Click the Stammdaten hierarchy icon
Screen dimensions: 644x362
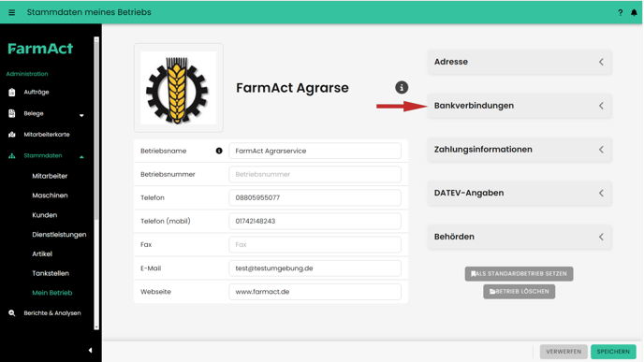[12, 155]
